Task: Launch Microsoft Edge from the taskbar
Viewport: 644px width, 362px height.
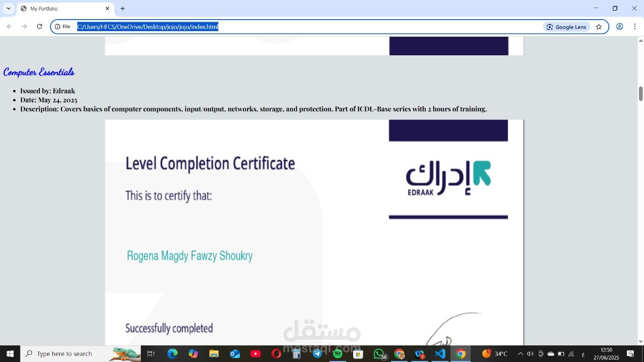Action: coord(173,353)
